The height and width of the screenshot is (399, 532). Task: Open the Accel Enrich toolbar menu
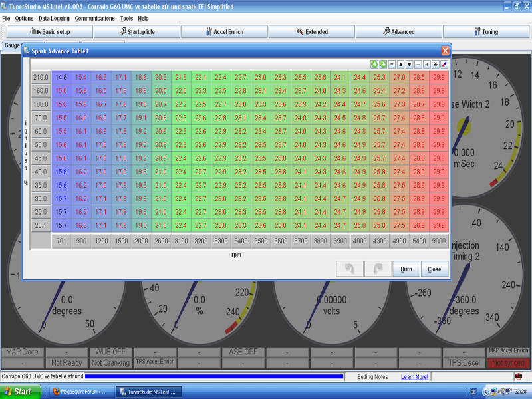pyautogui.click(x=224, y=31)
